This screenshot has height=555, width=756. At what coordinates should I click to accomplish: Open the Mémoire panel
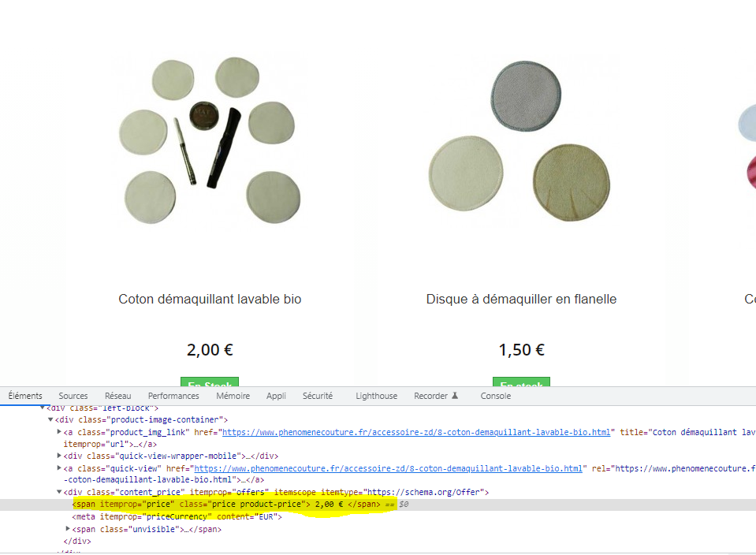point(233,396)
